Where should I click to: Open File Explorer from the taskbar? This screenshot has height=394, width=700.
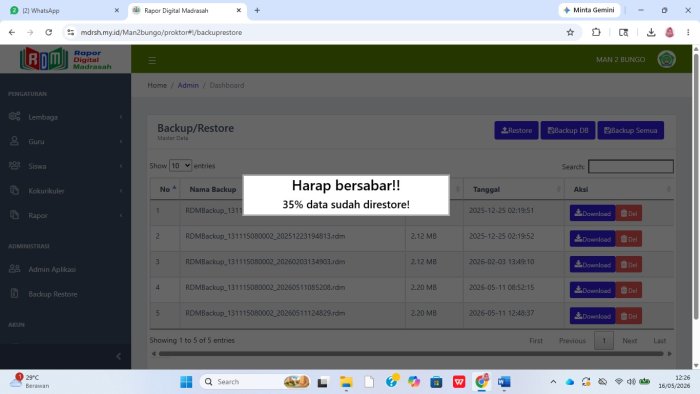pos(346,382)
